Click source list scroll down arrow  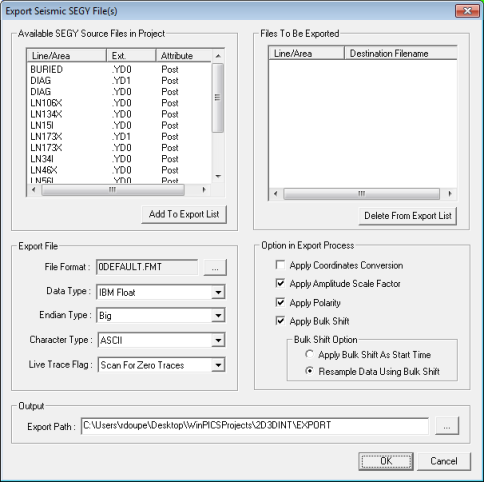pyautogui.click(x=218, y=176)
